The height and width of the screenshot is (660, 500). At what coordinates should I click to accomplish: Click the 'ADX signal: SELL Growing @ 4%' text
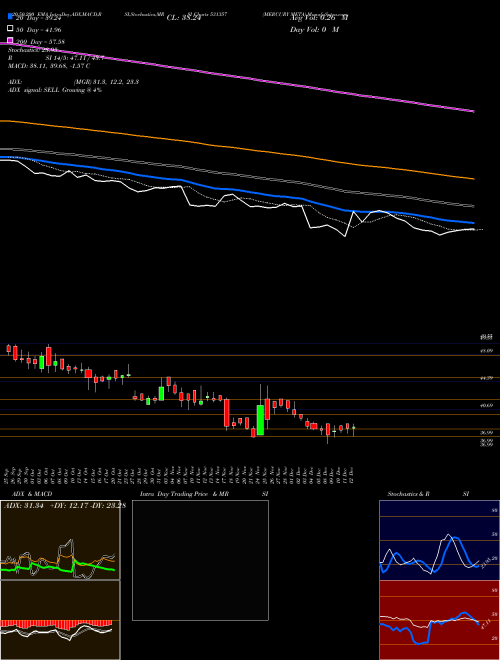[x=55, y=90]
